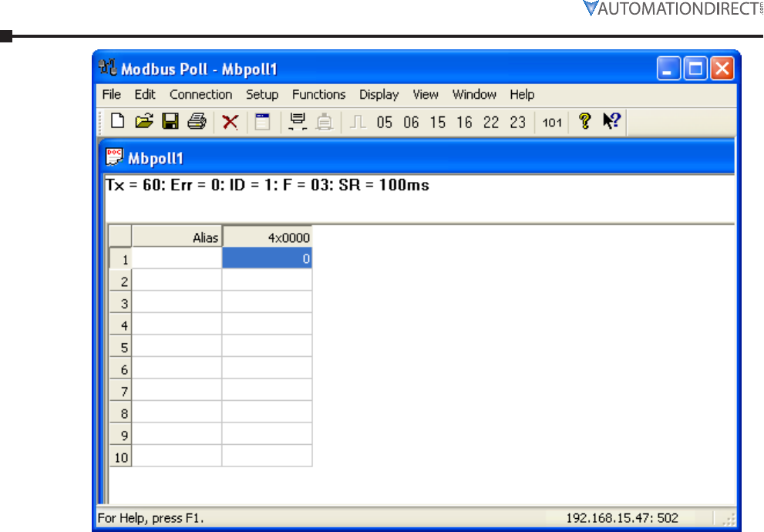This screenshot has height=532, width=764.
Task: Click the Modbus Poll application title icon
Action: click(x=107, y=67)
